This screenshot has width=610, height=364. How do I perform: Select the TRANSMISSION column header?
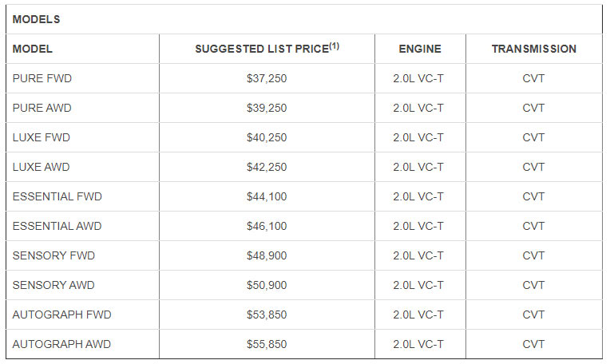533,49
